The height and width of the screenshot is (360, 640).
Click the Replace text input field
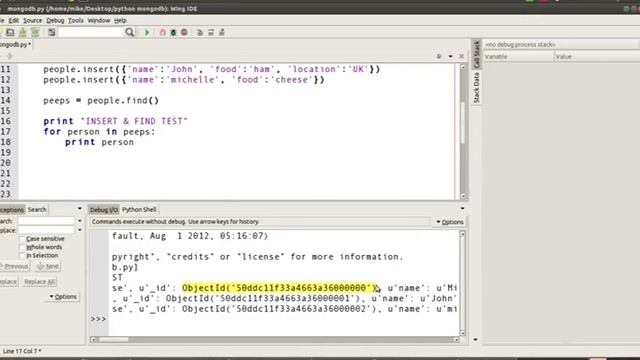pos(46,230)
